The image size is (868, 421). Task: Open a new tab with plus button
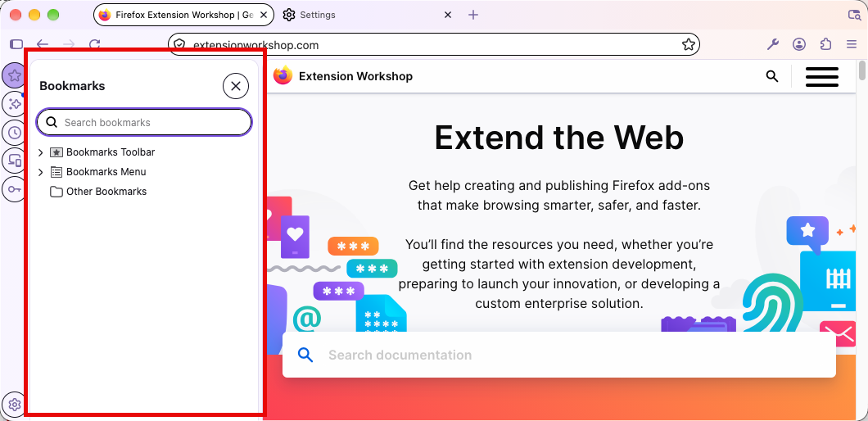pos(472,15)
